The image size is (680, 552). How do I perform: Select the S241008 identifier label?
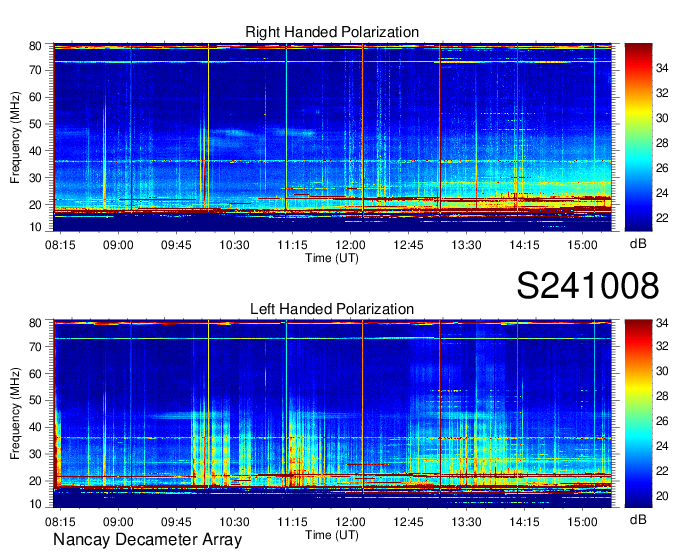[588, 286]
